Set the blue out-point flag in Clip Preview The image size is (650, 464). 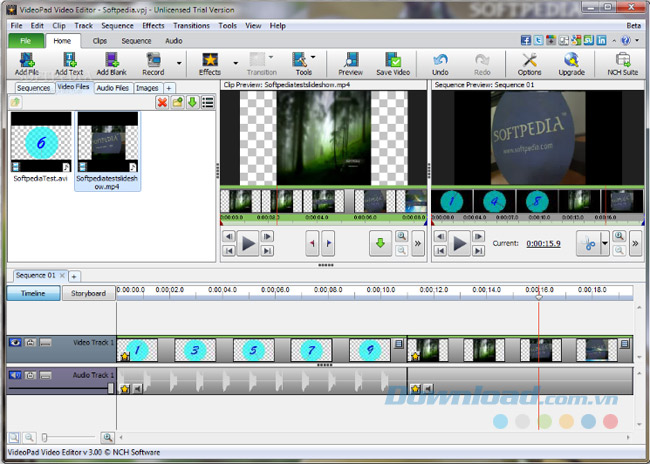328,243
